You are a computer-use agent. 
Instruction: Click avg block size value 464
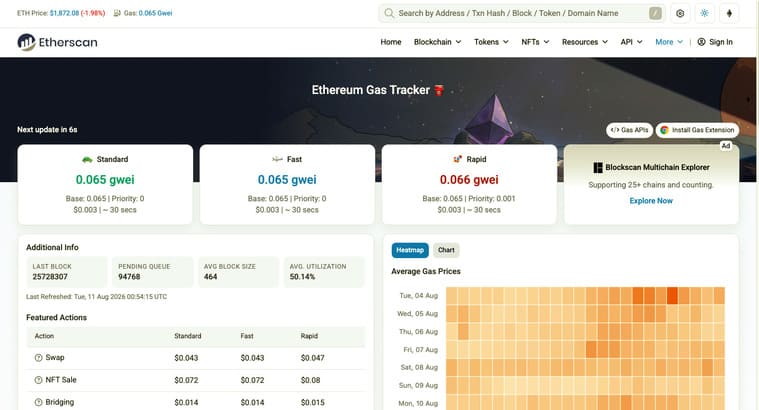[x=211, y=277]
